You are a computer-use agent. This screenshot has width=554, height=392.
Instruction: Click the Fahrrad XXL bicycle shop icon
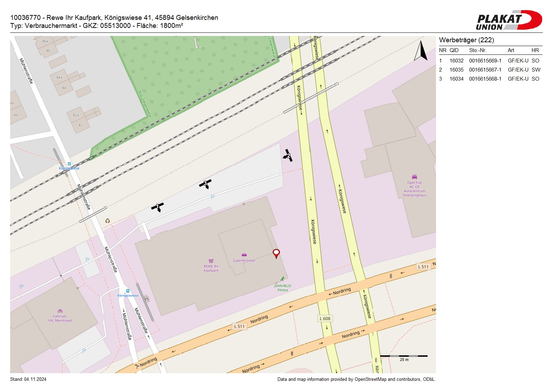coord(60,311)
